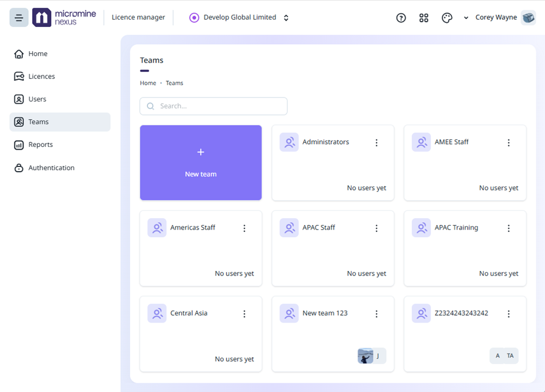The width and height of the screenshot is (545, 392).
Task: Open the help question mark icon
Action: click(401, 18)
